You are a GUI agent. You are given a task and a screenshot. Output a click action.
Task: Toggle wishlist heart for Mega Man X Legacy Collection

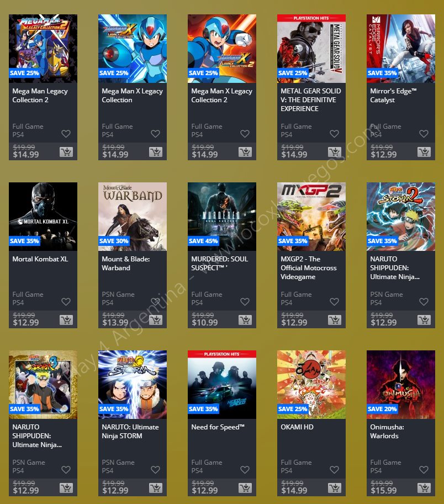pyautogui.click(x=156, y=134)
